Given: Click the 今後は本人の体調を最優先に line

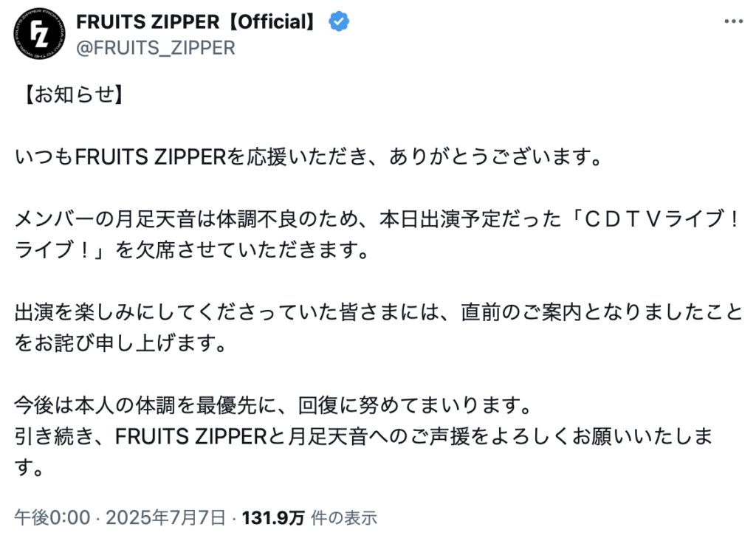Looking at the screenshot, I should 272,405.
